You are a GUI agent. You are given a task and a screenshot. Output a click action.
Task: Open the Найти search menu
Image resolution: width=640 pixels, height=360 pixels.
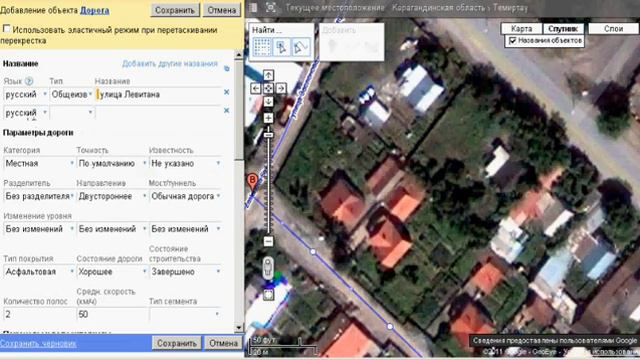pyautogui.click(x=267, y=30)
